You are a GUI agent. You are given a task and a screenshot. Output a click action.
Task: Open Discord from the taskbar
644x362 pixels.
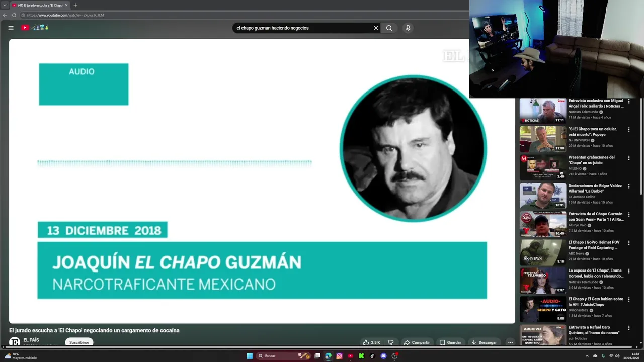[x=383, y=356]
